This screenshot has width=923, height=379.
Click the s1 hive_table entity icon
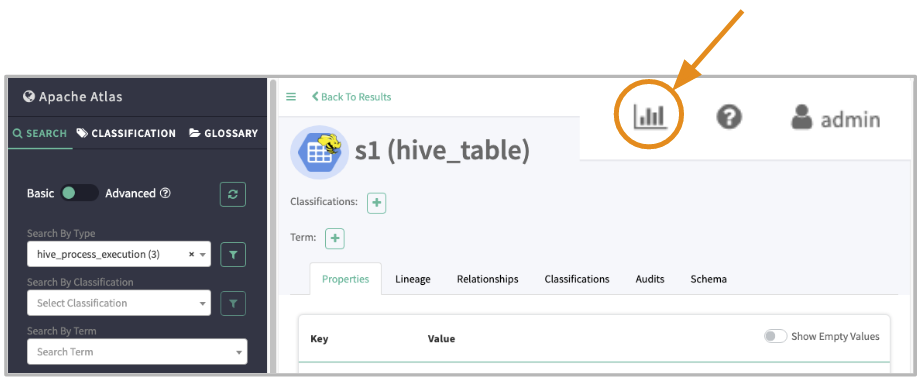[319, 152]
